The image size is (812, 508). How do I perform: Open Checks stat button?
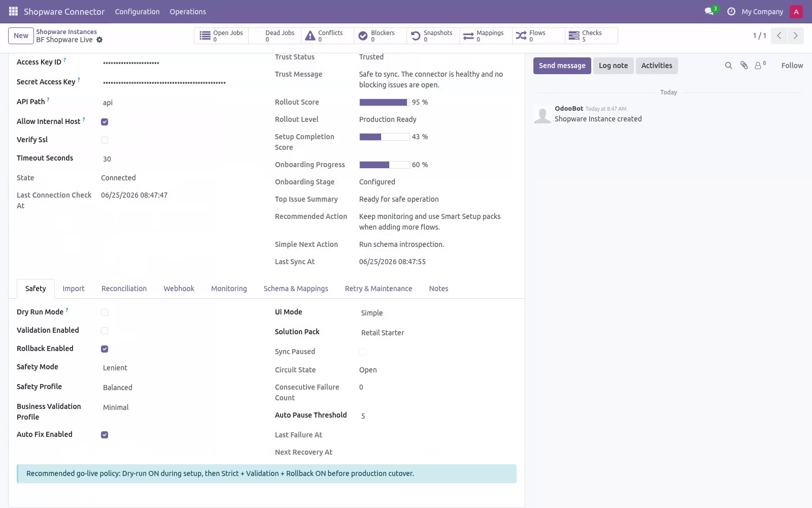(x=591, y=36)
